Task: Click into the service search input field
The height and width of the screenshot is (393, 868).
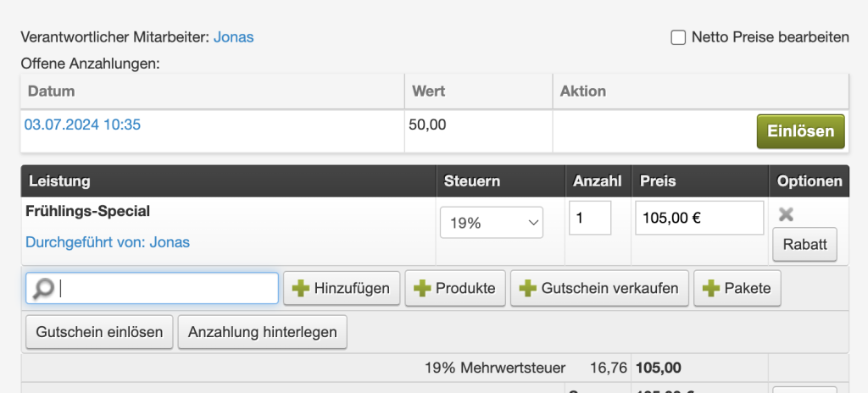Action: coord(152,288)
